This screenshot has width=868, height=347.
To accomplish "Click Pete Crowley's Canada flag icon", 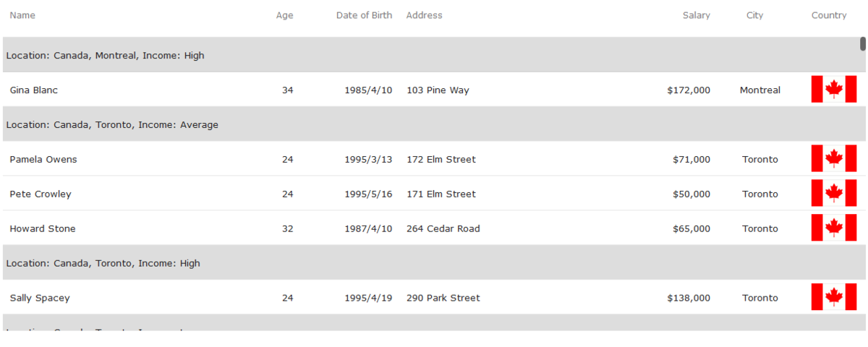I will pyautogui.click(x=833, y=194).
